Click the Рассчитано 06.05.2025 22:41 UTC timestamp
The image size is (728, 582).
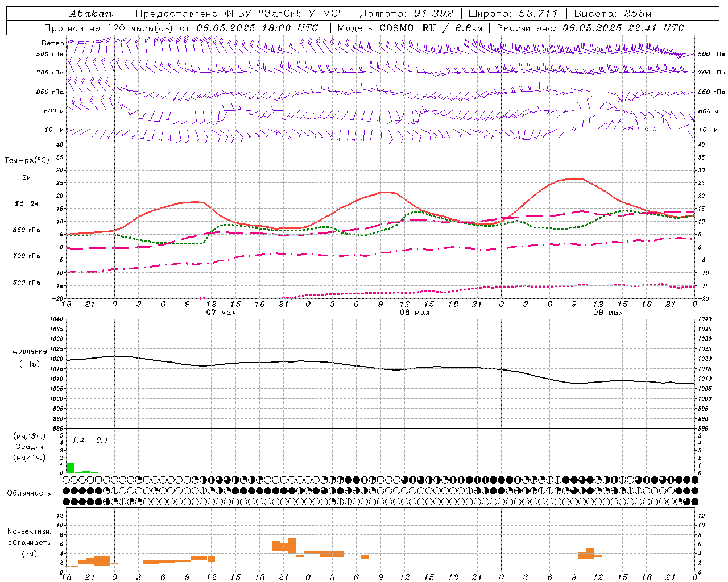[x=590, y=28]
